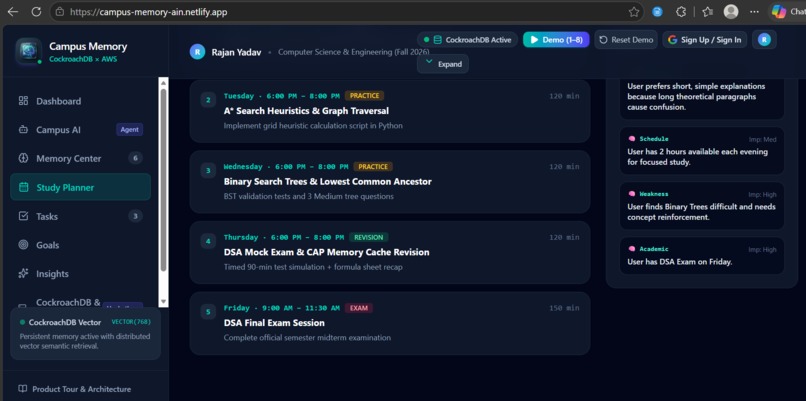Screen dimensions: 806x401
Task: Open Product Tour & Architecture link
Action: [75, 389]
